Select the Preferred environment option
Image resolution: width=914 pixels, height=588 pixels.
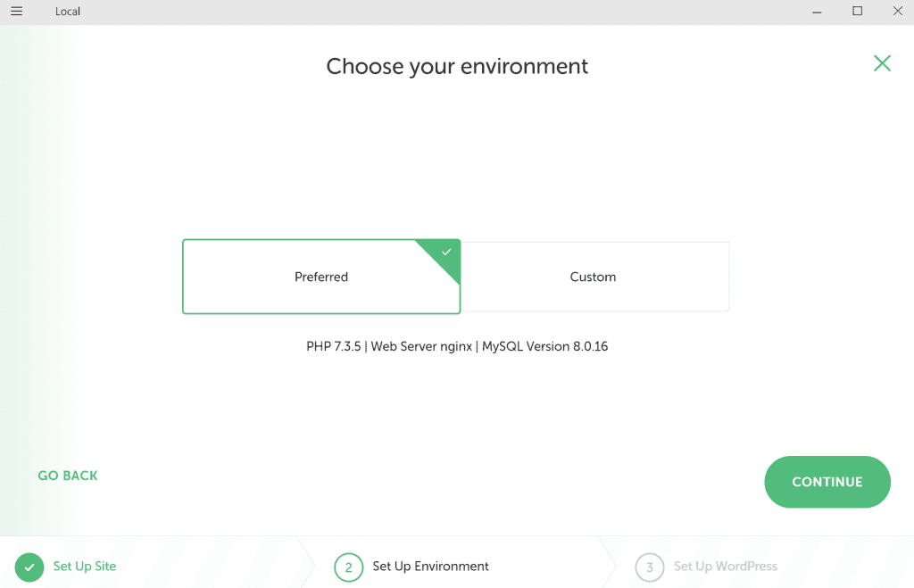(x=321, y=277)
